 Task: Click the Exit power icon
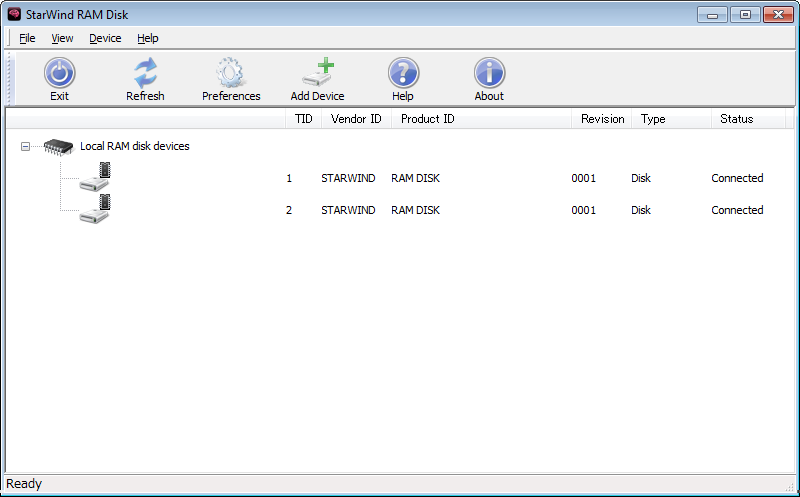point(59,72)
